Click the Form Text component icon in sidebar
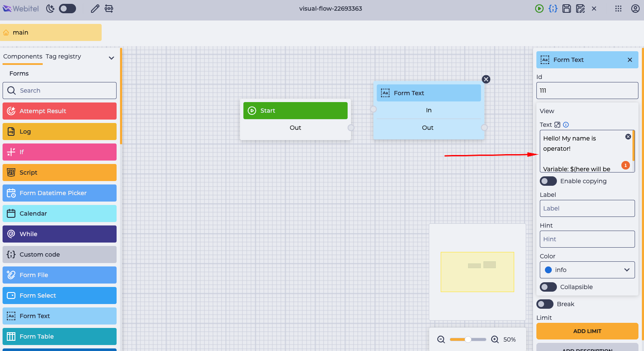The width and height of the screenshot is (644, 351). [x=11, y=316]
